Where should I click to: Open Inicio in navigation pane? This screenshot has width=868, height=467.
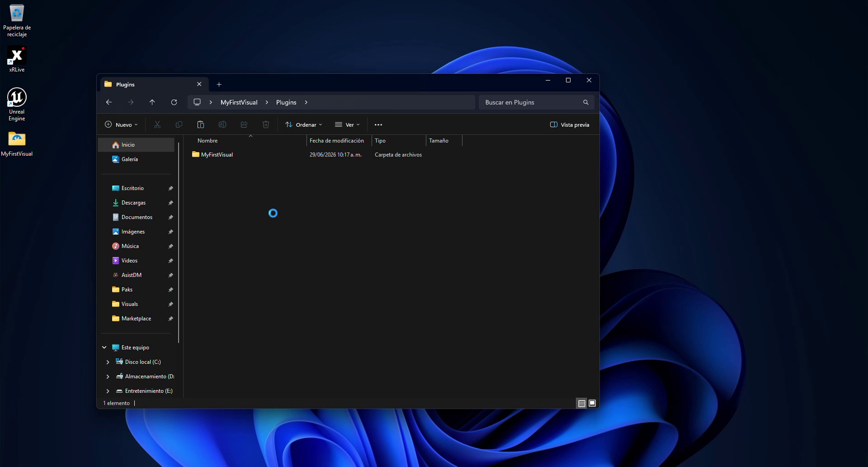[136, 145]
